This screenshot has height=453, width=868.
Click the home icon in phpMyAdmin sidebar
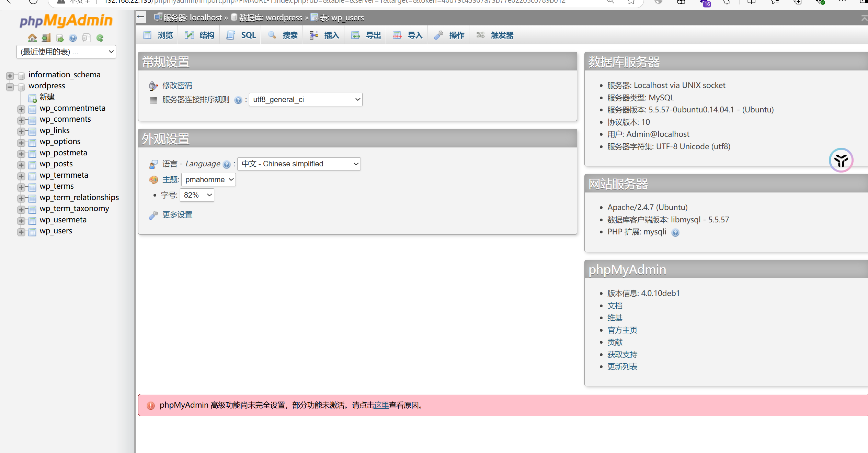pos(32,38)
